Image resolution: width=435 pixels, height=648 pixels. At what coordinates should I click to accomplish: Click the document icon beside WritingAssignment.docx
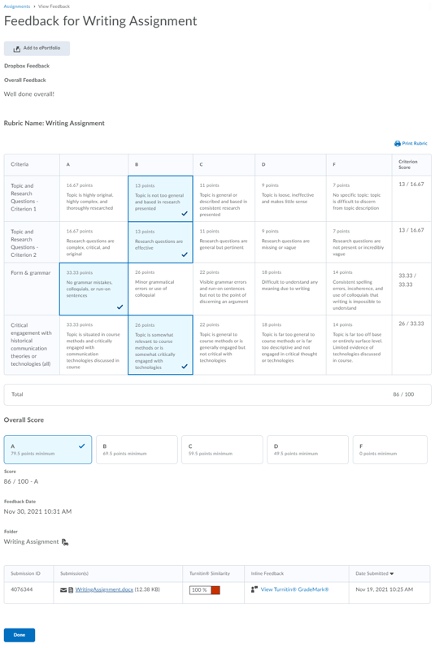71,590
